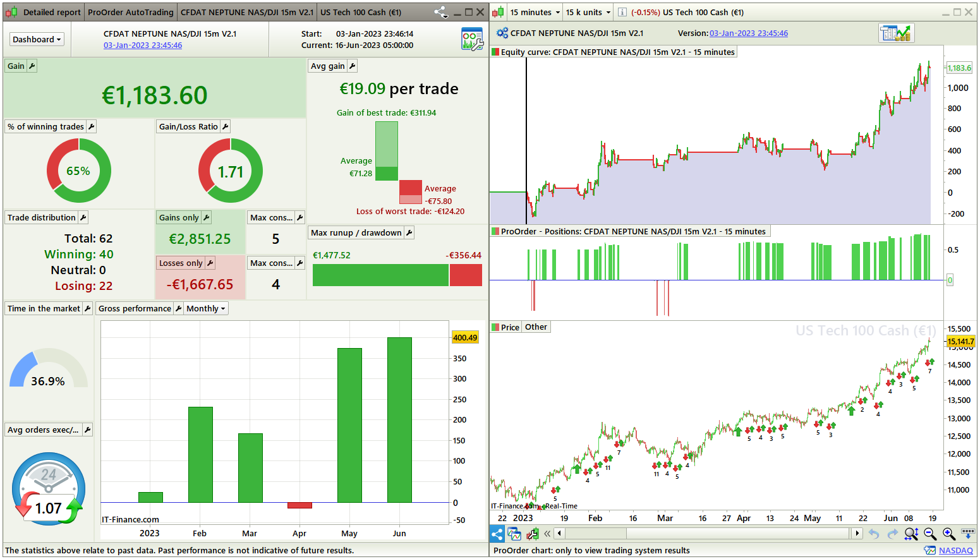Select the Detailed report tab
This screenshot has height=559, width=980.
pyautogui.click(x=52, y=12)
